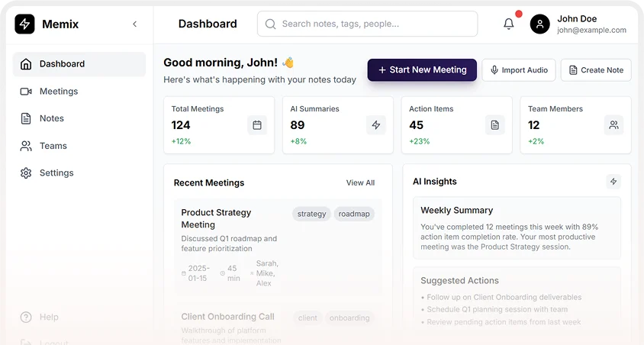Click the gear icon beside Settings

pyautogui.click(x=26, y=173)
